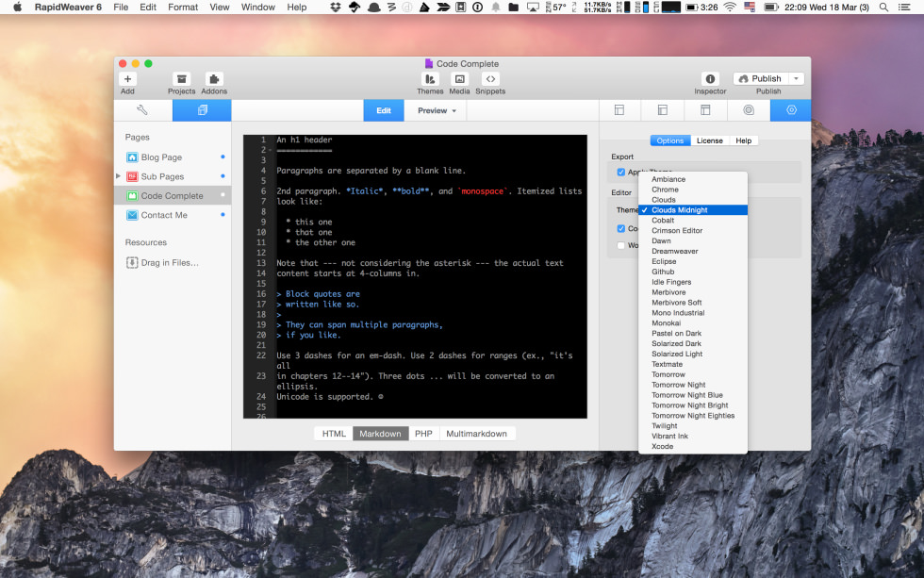The width and height of the screenshot is (924, 578).
Task: Open inspector gear page settings tab
Action: pyautogui.click(x=791, y=110)
